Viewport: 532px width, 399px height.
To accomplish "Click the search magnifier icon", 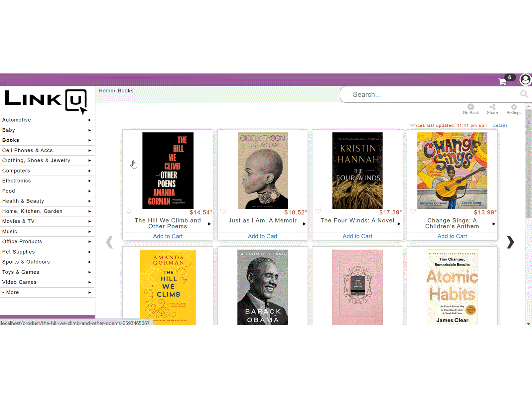I will click(524, 94).
